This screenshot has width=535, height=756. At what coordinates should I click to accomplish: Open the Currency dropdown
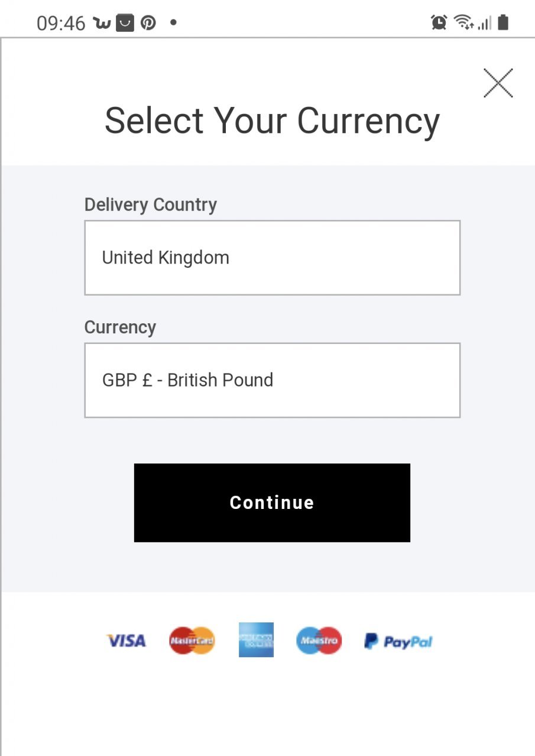(x=272, y=380)
